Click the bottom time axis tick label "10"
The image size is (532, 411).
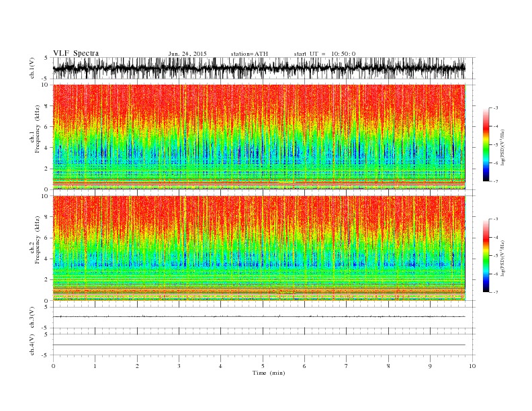472,366
